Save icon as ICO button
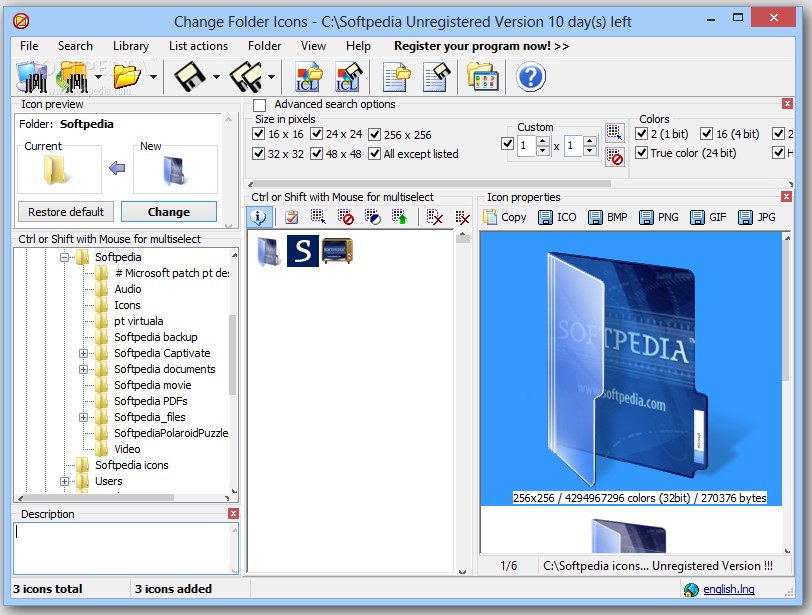This screenshot has height=615, width=812. (557, 217)
